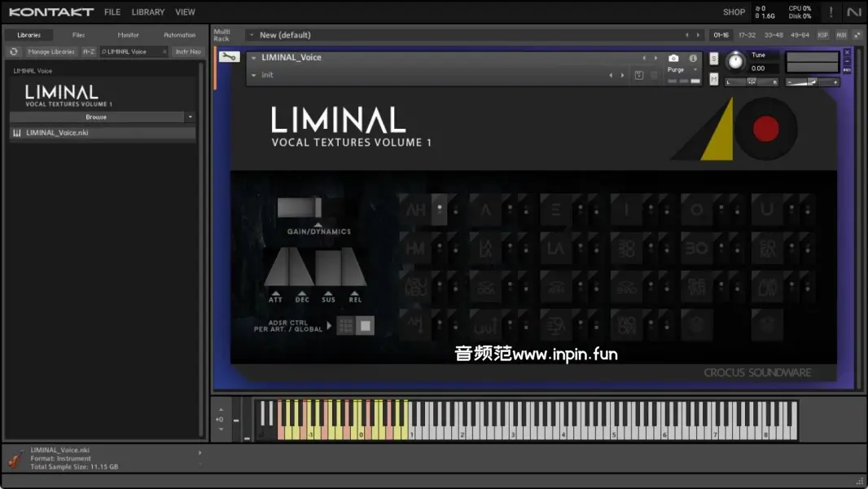The height and width of the screenshot is (489, 868).
Task: Solo the instrument with S button
Action: click(x=713, y=59)
